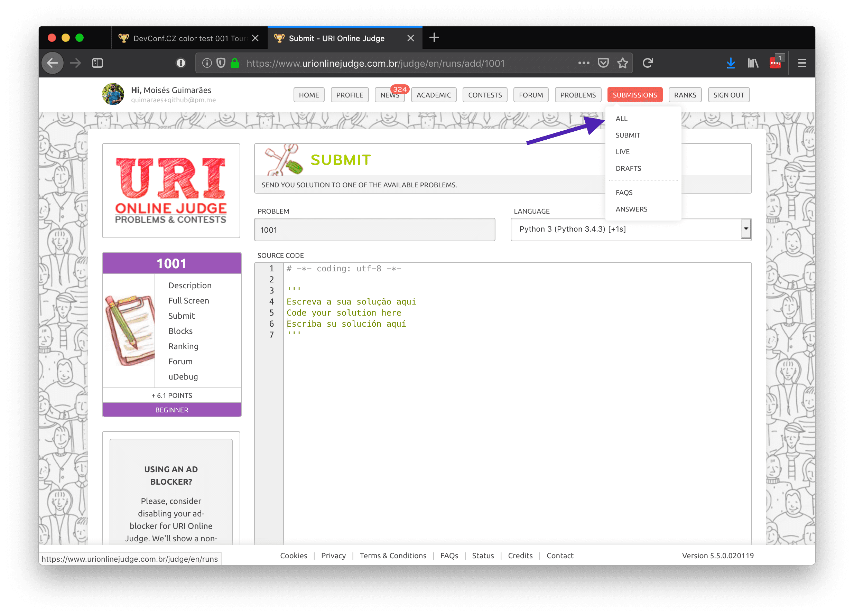Click the URI Online Judge logo
The height and width of the screenshot is (616, 854).
(171, 190)
